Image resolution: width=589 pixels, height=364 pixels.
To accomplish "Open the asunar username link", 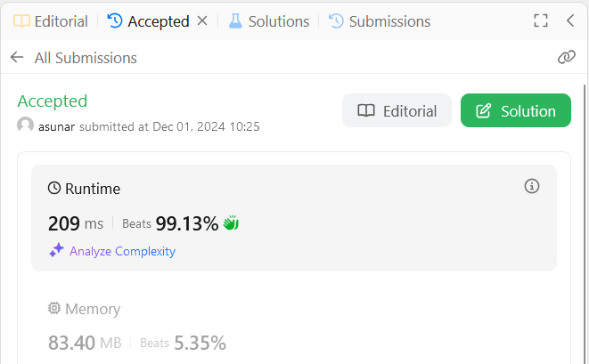I will (x=57, y=126).
